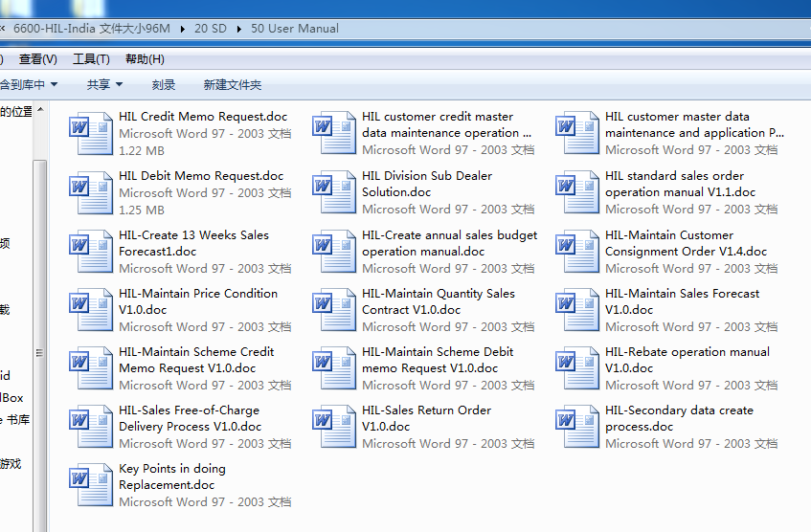Open the 工具(T) menu
This screenshot has height=532, width=811.
[91, 59]
